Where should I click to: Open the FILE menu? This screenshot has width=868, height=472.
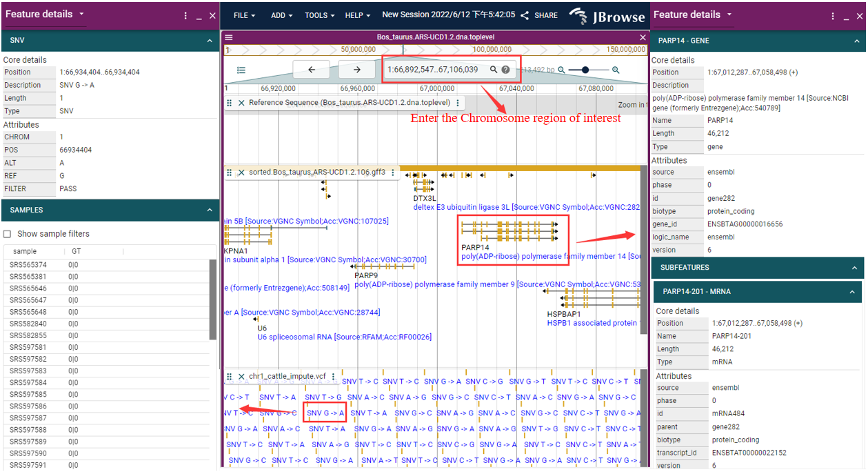tap(244, 15)
